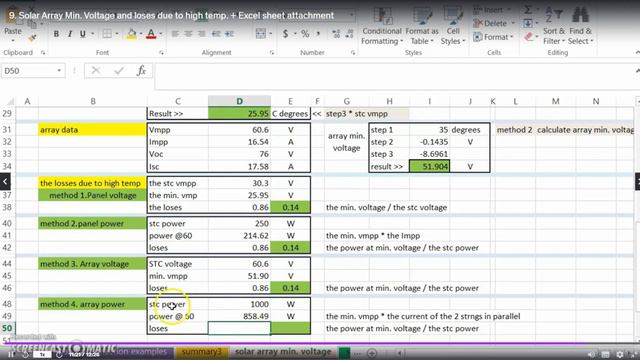Apply the yellow Fill Color bucket
Screen dimensions: 640x360
(131, 34)
